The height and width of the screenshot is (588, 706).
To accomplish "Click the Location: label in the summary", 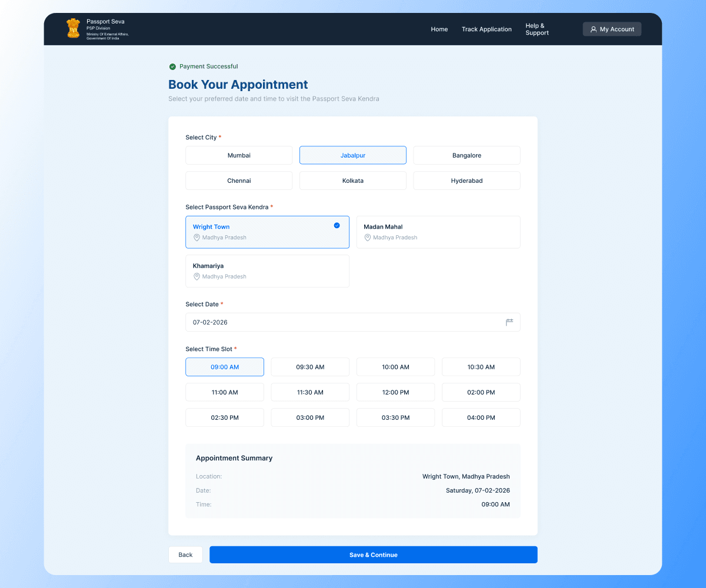I will (x=209, y=476).
